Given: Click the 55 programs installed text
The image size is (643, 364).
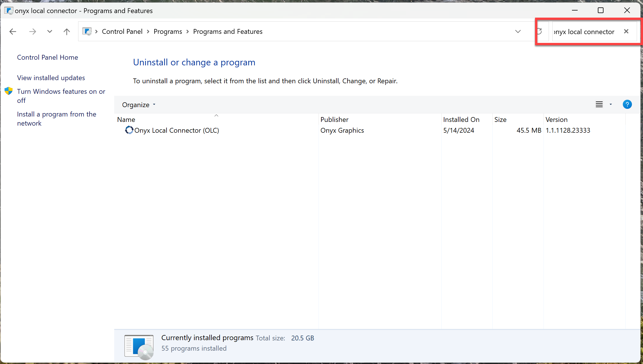Looking at the screenshot, I should coord(194,348).
